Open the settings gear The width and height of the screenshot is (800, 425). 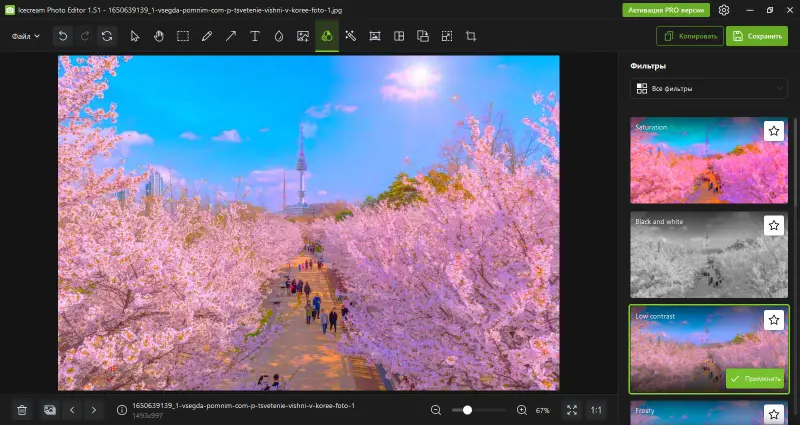coord(723,10)
